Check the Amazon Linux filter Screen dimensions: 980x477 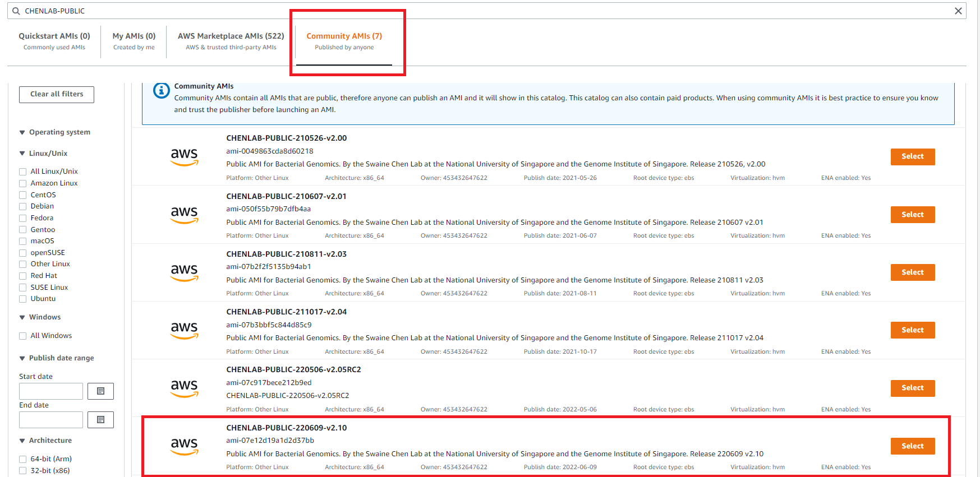(x=23, y=183)
